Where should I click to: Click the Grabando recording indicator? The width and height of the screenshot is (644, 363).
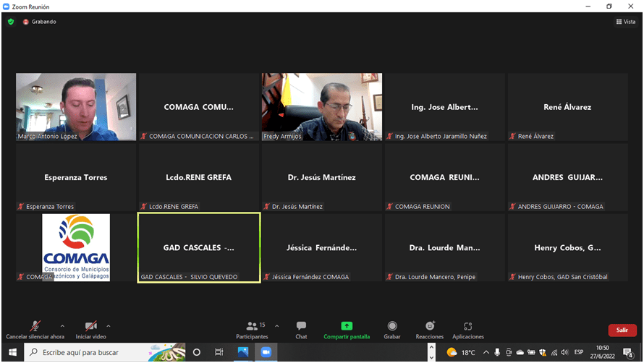point(39,22)
